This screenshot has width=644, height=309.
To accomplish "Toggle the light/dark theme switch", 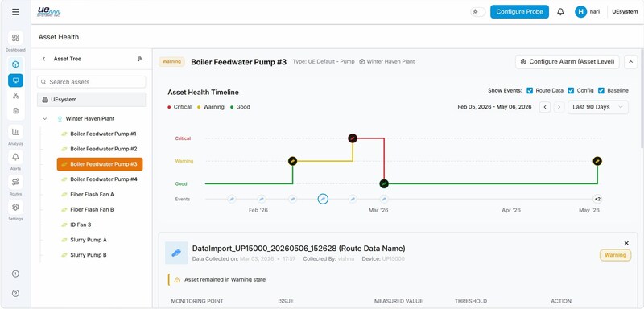I will pyautogui.click(x=477, y=12).
